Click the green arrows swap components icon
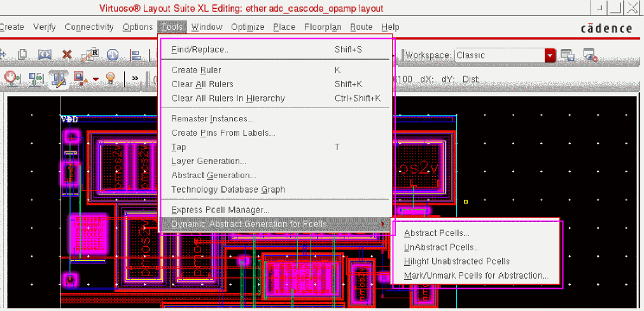The width and height of the screenshot is (644, 311). tap(36, 78)
